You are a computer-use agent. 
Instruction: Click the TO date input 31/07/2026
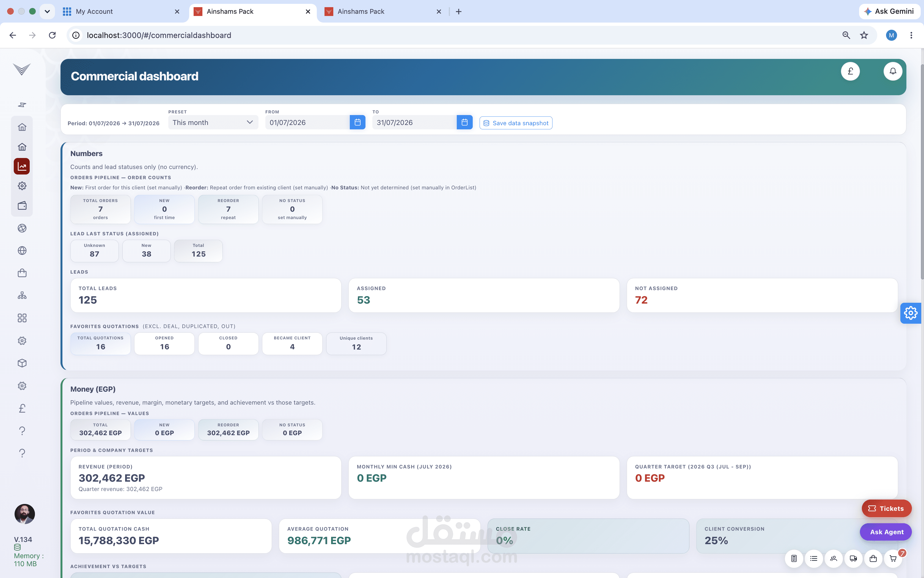point(414,122)
